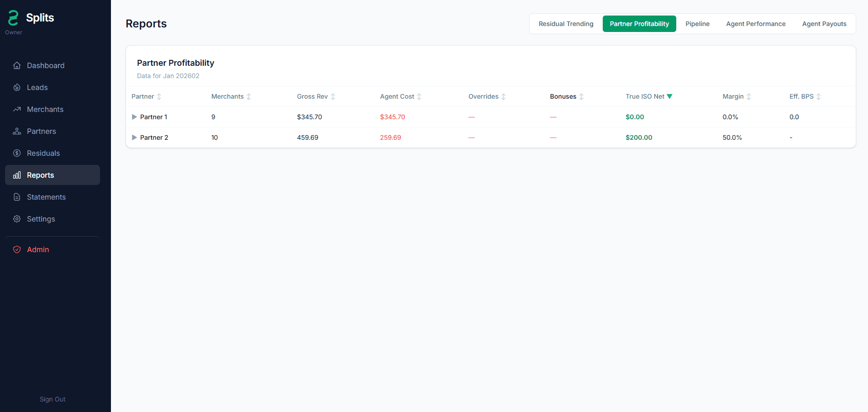
Task: Click the Gross Rev column header
Action: [312, 96]
